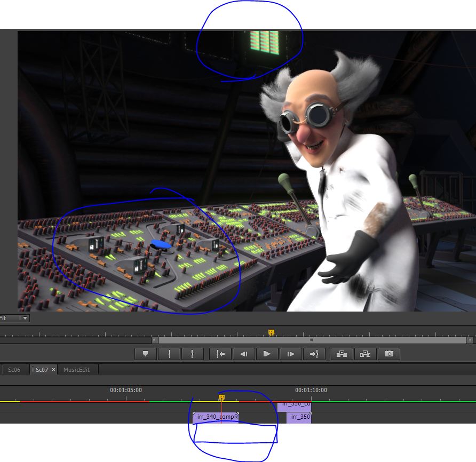This screenshot has height=462, width=476.
Task: Select the irr_340_compR clip
Action: [216, 417]
